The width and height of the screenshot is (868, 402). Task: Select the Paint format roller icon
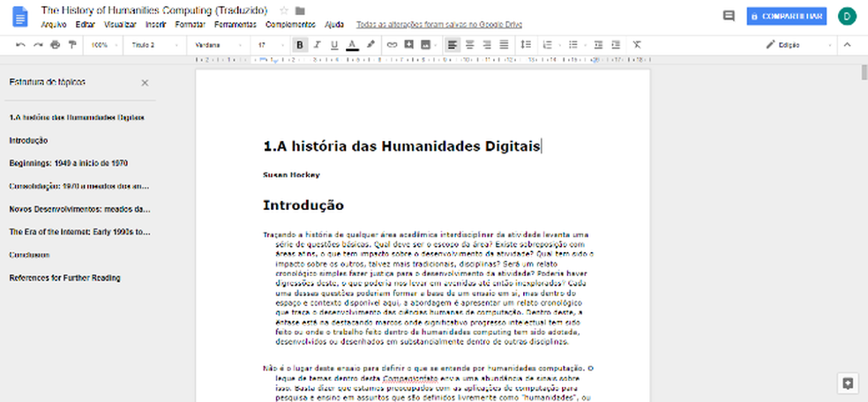[x=72, y=45]
